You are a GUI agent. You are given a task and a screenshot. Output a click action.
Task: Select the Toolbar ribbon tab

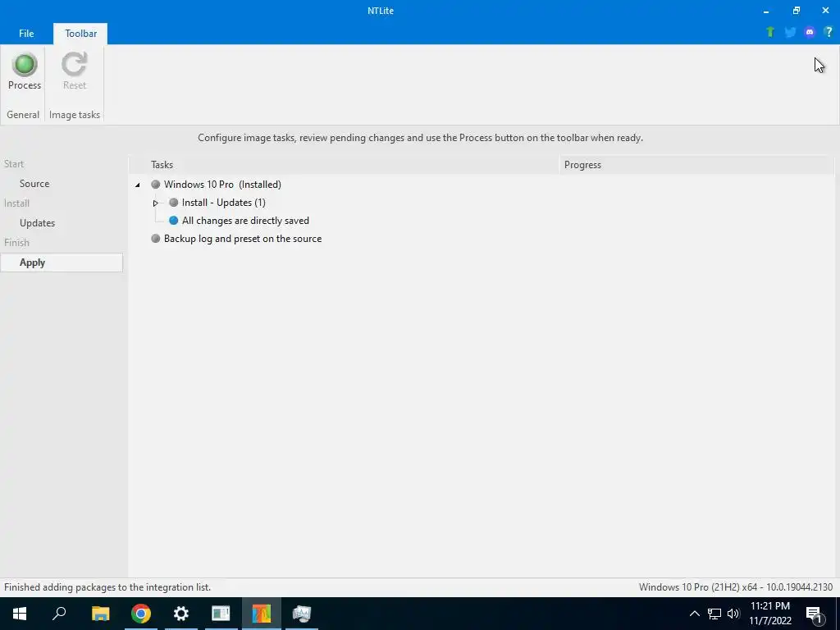click(x=81, y=33)
